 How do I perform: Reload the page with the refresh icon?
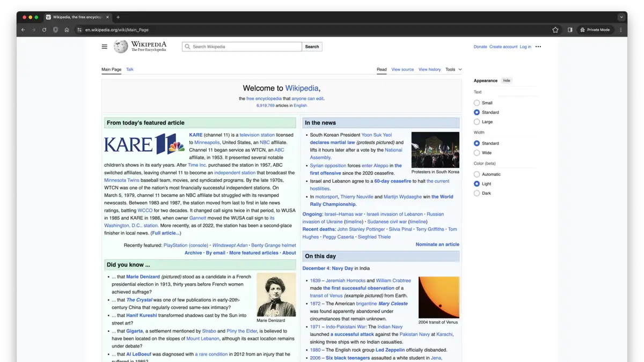(x=45, y=30)
